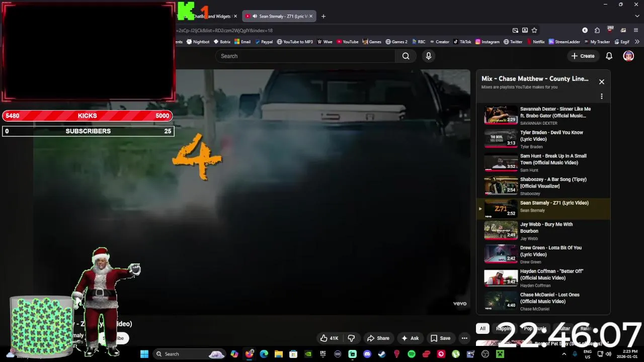Viewport: 644px width, 362px height.
Task: Bookmark this page with the star icon
Action: point(534,30)
